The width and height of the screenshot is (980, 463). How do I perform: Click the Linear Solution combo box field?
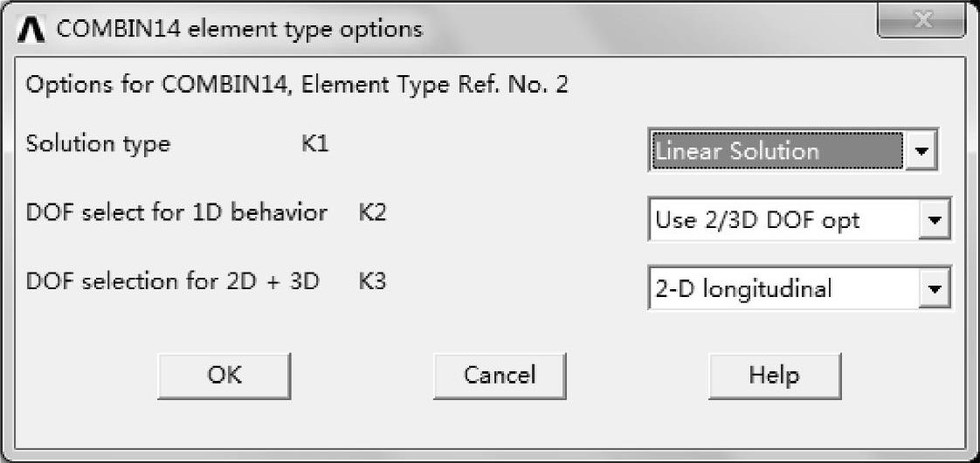(777, 151)
